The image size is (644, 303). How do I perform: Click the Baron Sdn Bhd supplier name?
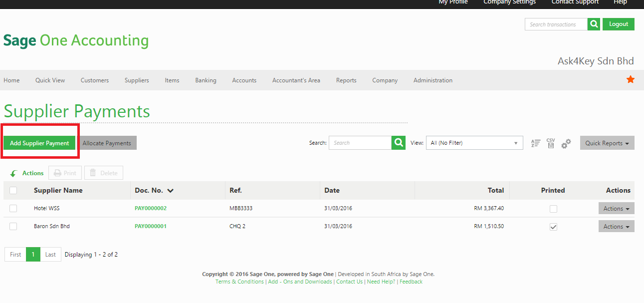click(x=52, y=226)
